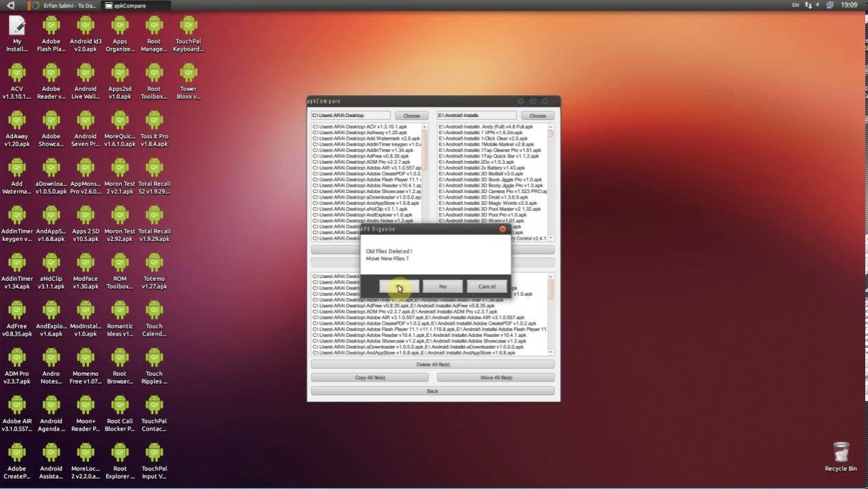Select 'Andy (Full) v4.8 Full.apk' in right list
This screenshot has height=489, width=868.
point(485,127)
